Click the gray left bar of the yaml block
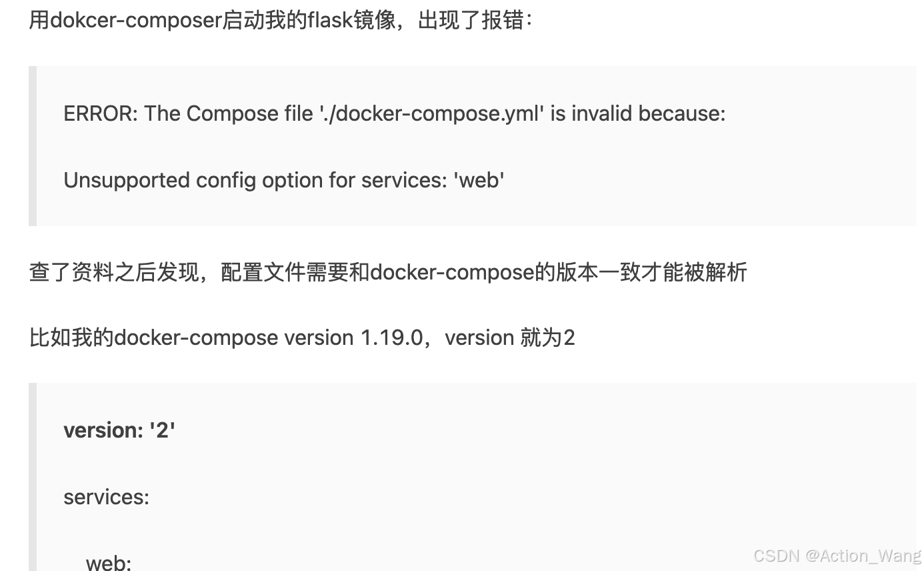 (x=33, y=477)
